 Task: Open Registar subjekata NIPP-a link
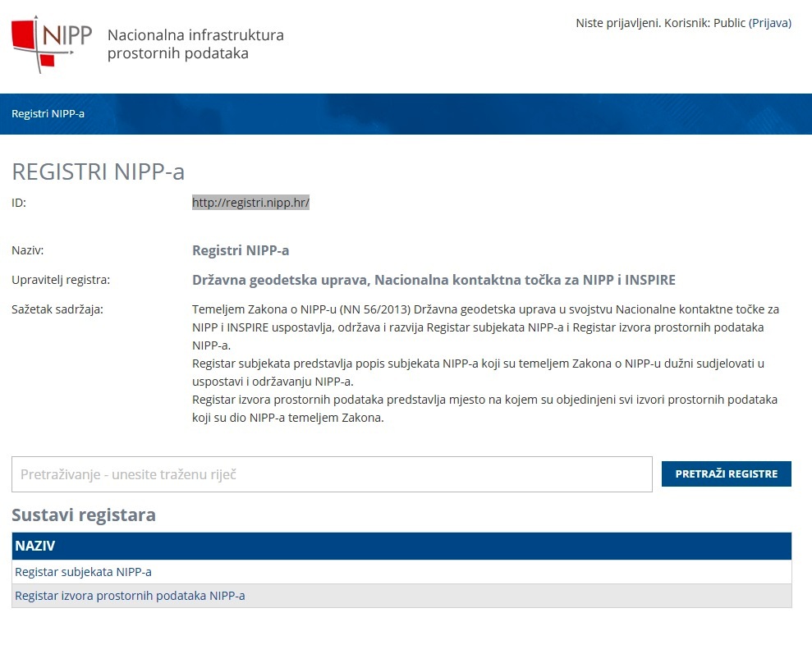pos(84,572)
